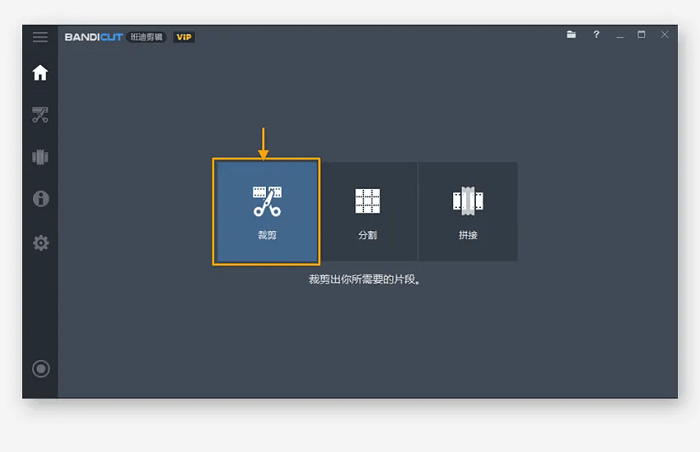Open the information page from sidebar
The image size is (700, 452).
click(x=40, y=199)
